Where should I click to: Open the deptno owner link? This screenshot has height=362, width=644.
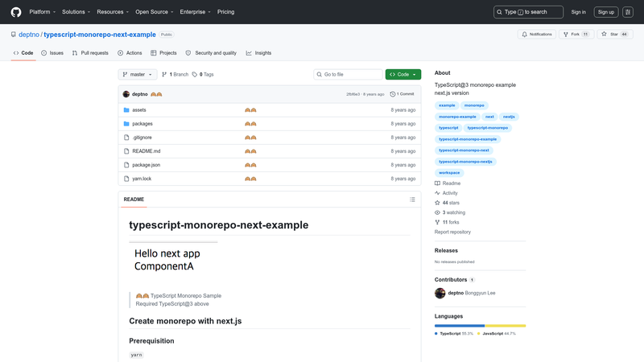point(29,35)
